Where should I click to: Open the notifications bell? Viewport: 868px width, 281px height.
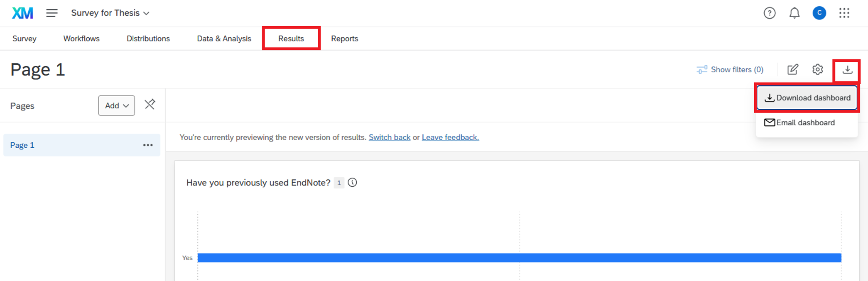pos(794,13)
